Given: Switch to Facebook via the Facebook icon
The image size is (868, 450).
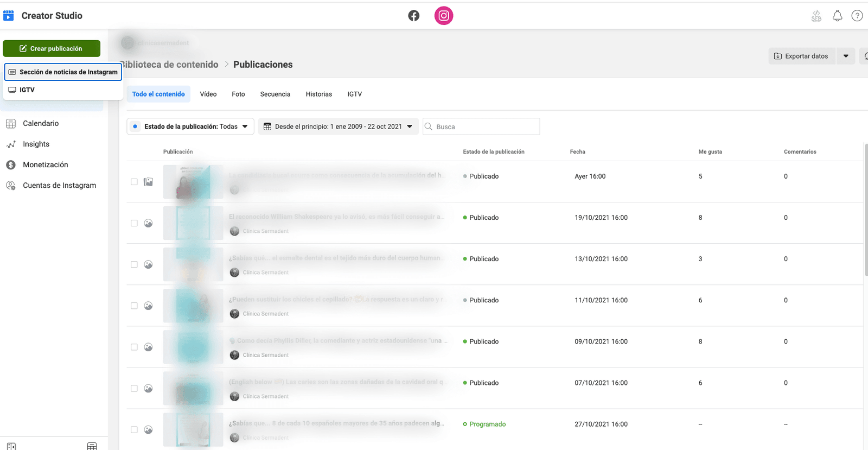Looking at the screenshot, I should point(413,16).
